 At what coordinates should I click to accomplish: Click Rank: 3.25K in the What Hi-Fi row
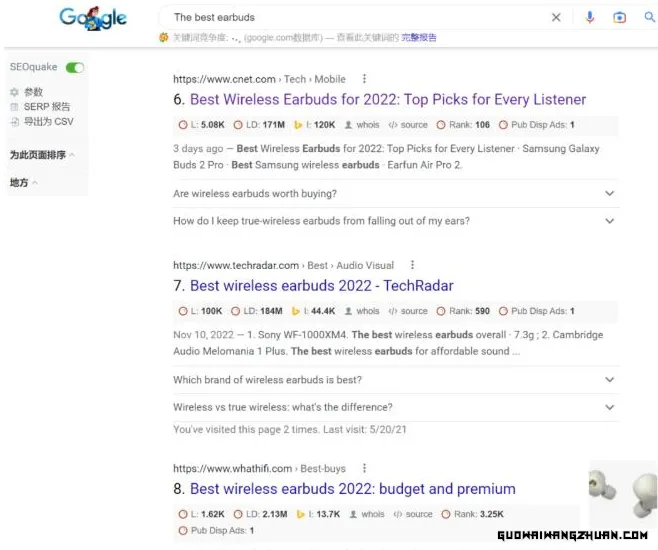(x=473, y=514)
